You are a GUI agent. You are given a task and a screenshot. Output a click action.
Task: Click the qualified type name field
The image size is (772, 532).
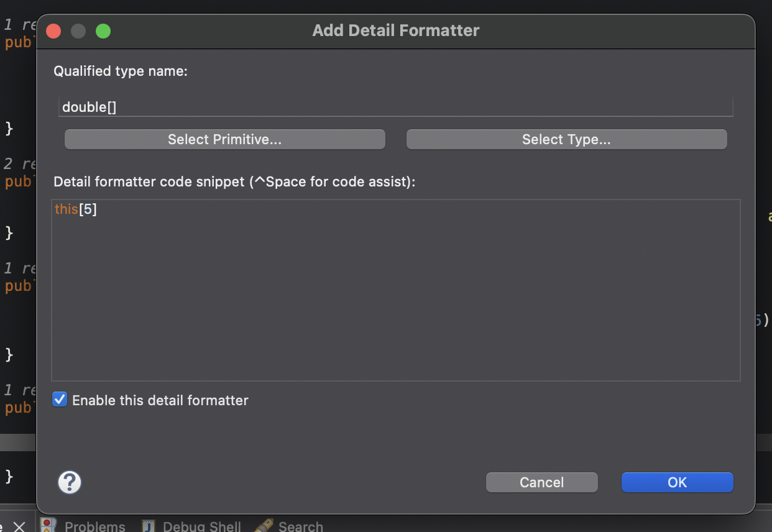tap(395, 106)
